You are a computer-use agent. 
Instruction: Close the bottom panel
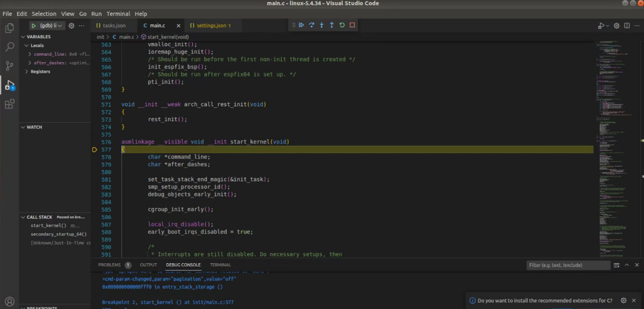pyautogui.click(x=637, y=265)
